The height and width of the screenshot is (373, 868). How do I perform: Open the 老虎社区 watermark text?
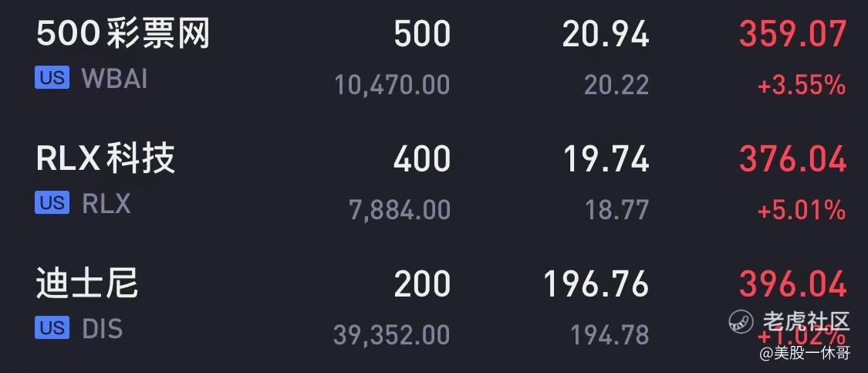[806, 321]
